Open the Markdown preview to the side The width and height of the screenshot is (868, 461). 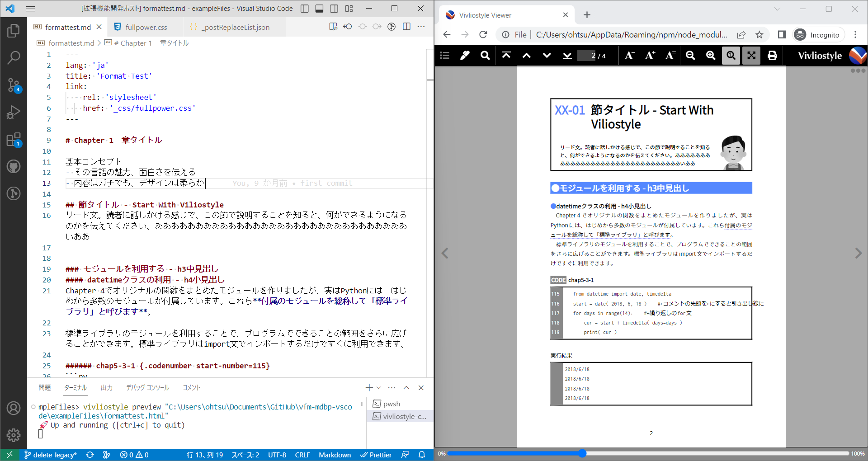tap(333, 27)
